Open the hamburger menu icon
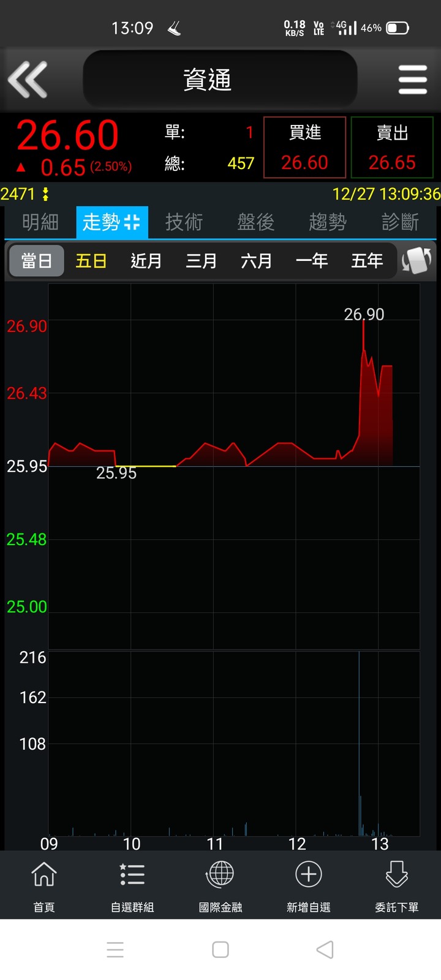The width and height of the screenshot is (441, 980). (412, 80)
